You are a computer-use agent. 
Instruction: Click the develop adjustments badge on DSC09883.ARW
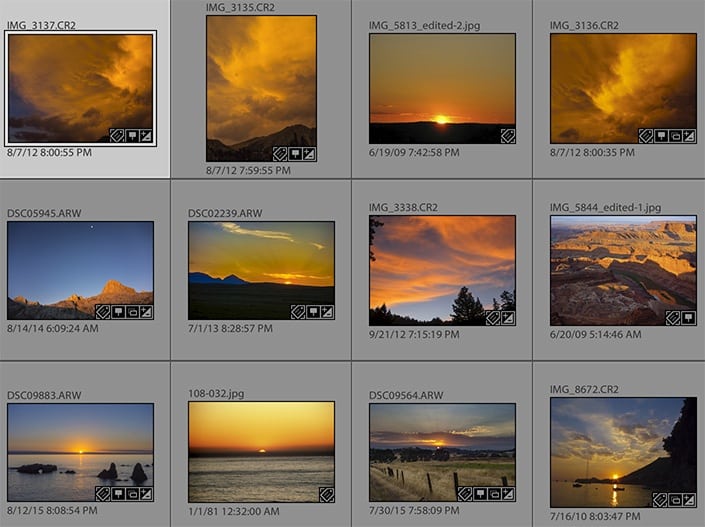point(146,494)
